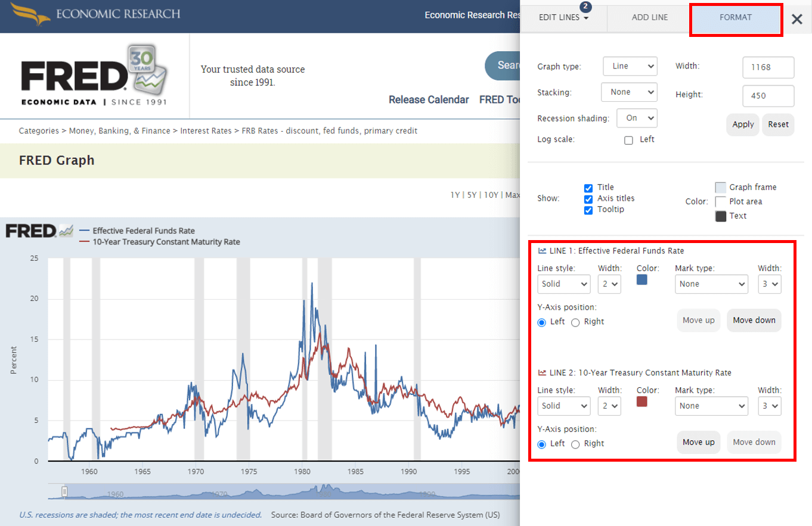This screenshot has width=812, height=526.
Task: Click the graph Height input field
Action: pyautogui.click(x=768, y=96)
